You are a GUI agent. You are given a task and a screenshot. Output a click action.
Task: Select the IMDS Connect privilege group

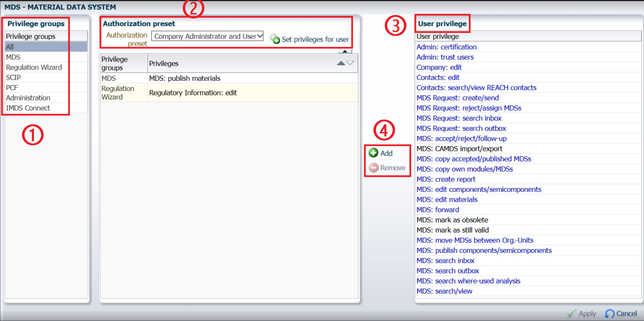tap(28, 108)
